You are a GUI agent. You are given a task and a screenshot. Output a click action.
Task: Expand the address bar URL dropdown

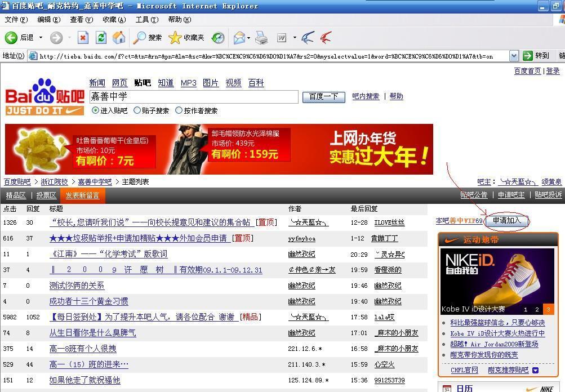pos(514,56)
